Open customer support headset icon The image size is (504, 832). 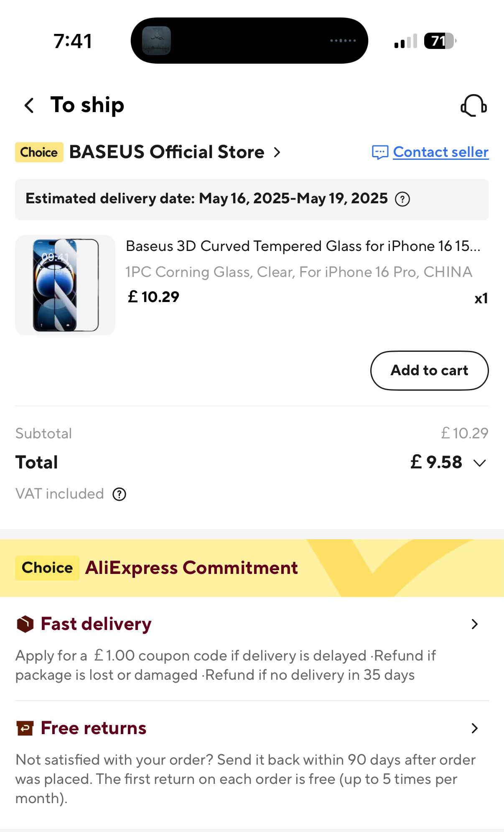point(473,105)
